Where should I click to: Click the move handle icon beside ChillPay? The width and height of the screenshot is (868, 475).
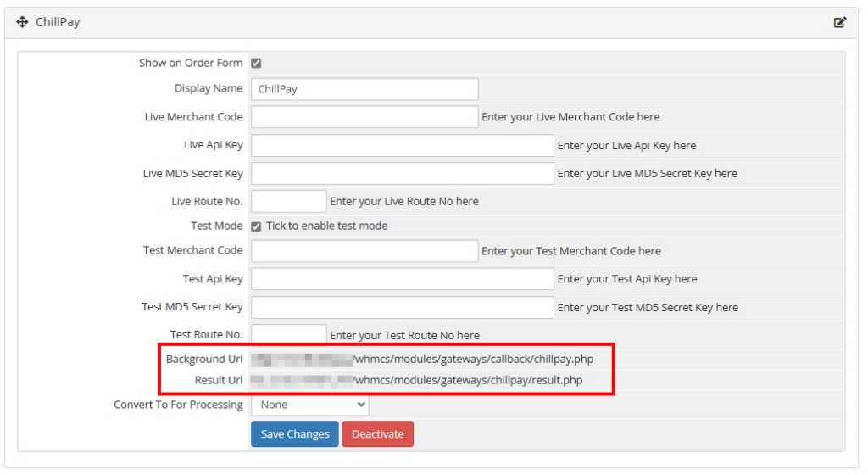(22, 22)
